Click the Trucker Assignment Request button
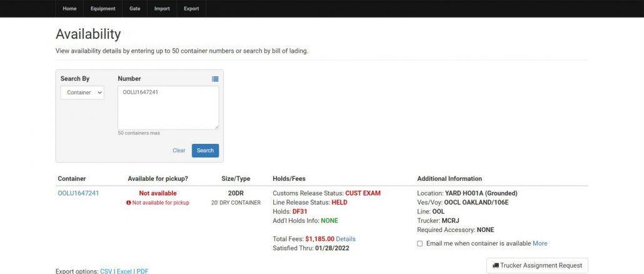 pos(537,265)
